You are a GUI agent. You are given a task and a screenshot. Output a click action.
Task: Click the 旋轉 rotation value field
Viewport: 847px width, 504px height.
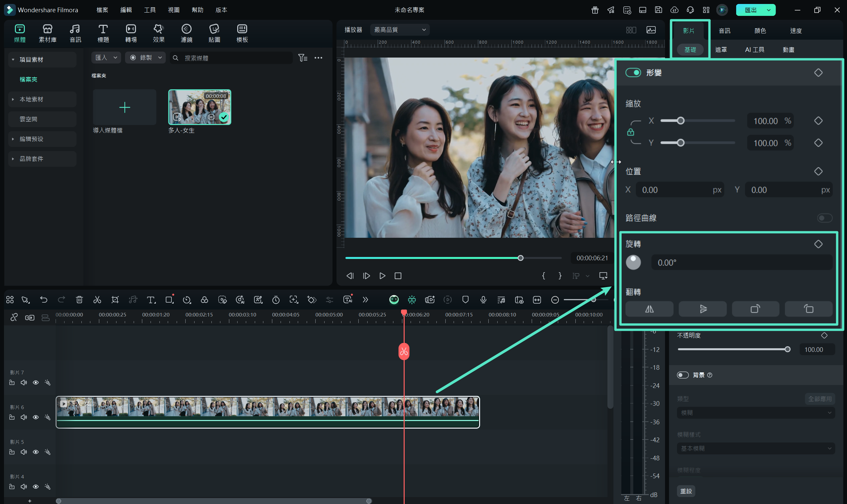coord(742,263)
